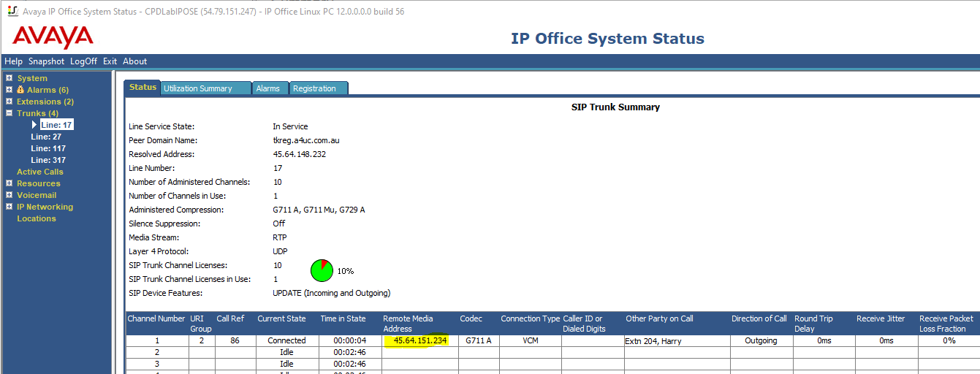The height and width of the screenshot is (374, 980).
Task: Click the Receive Jitter column header
Action: click(x=886, y=324)
